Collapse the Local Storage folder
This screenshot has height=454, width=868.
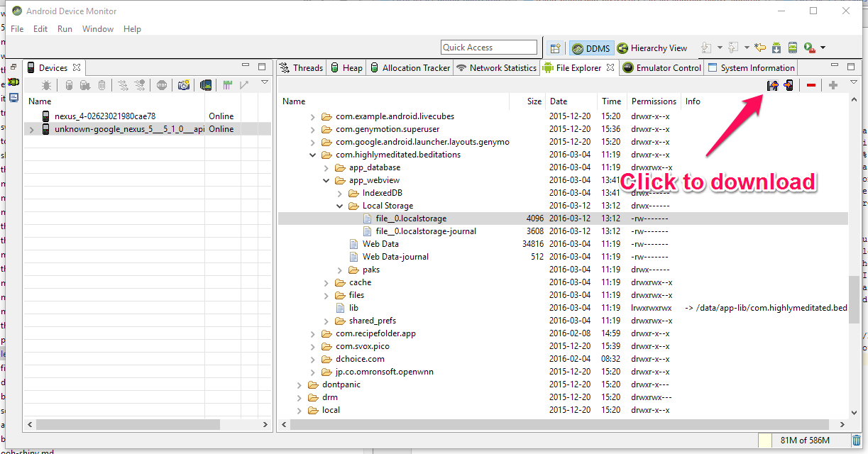click(x=340, y=206)
